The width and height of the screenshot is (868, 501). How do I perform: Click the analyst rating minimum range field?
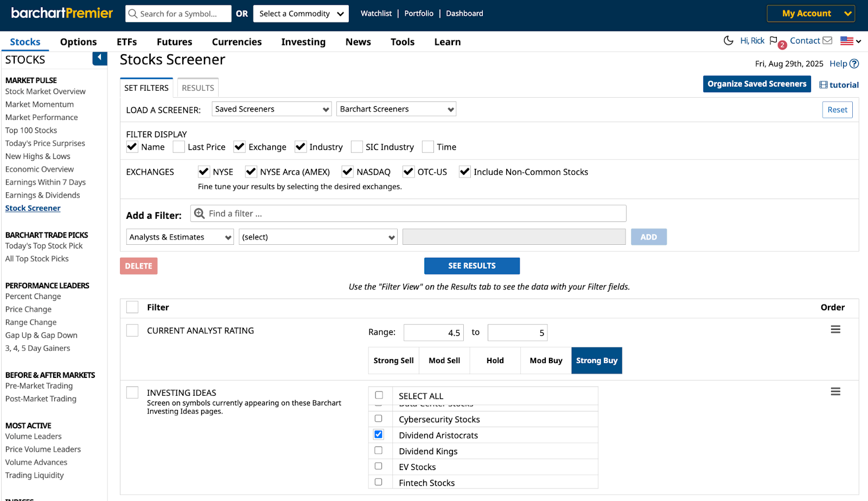(433, 333)
